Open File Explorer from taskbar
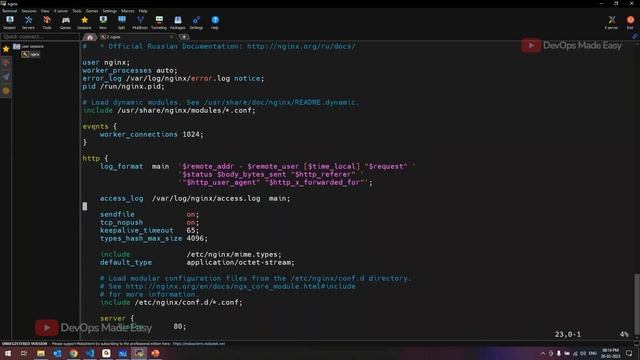 41,353
